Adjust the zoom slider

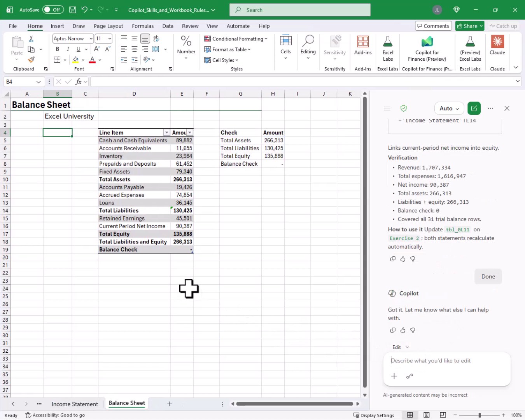[x=479, y=415]
